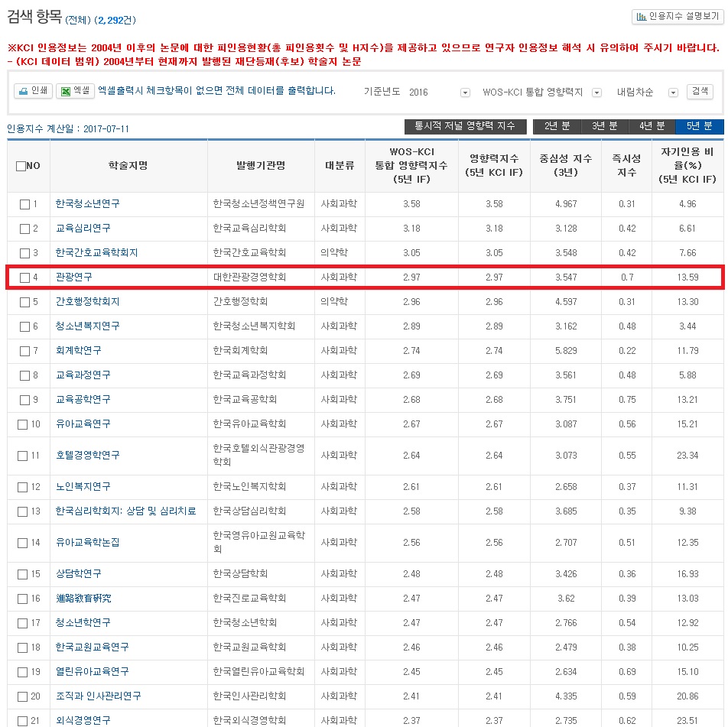This screenshot has height=727, width=728.
Task: Open the 내림차순 sort order dropdown
Action: click(673, 92)
